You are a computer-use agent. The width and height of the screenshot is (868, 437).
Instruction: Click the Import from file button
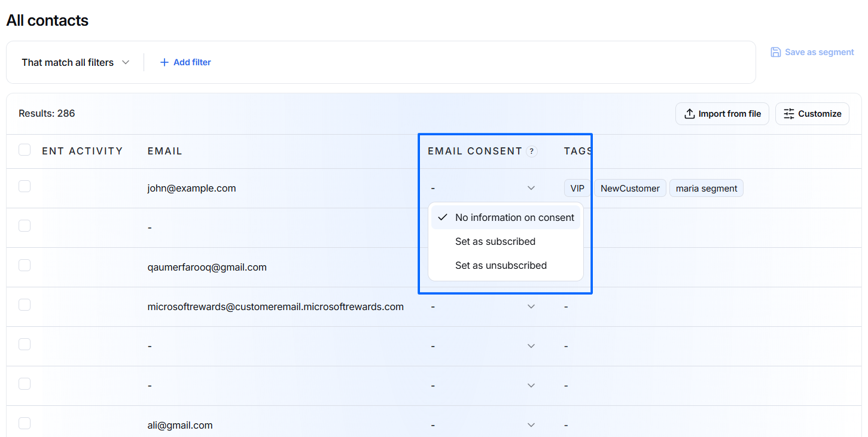pos(722,114)
